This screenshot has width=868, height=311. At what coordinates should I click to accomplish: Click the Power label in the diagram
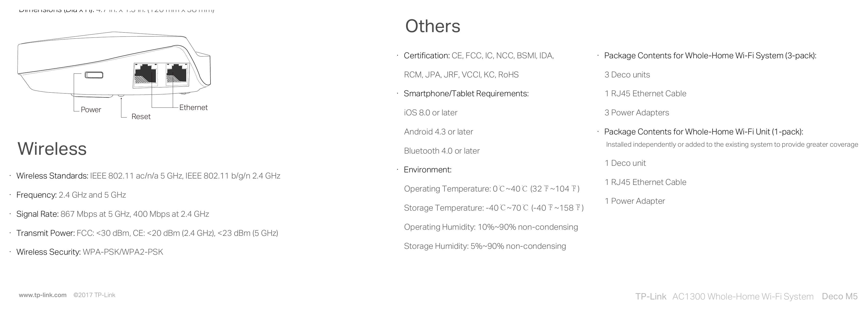click(91, 110)
